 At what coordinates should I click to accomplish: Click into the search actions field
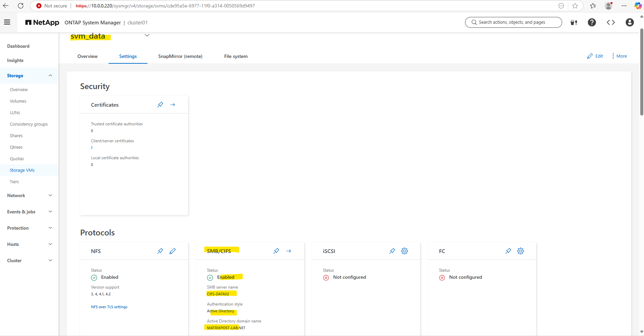point(513,22)
